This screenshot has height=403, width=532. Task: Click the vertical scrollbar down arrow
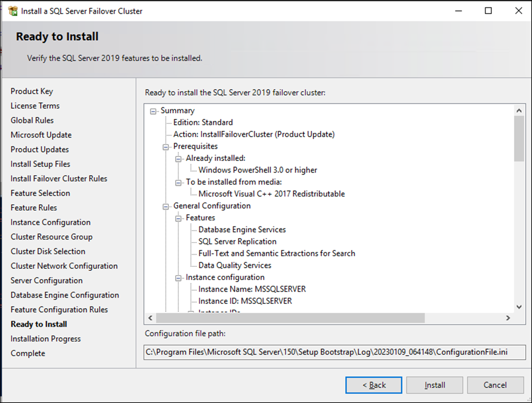(x=519, y=307)
